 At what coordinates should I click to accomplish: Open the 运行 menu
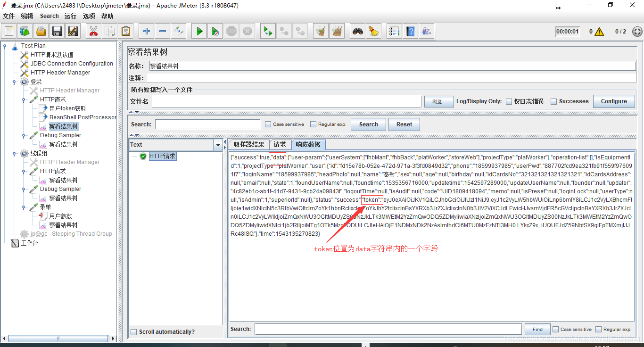[x=71, y=16]
